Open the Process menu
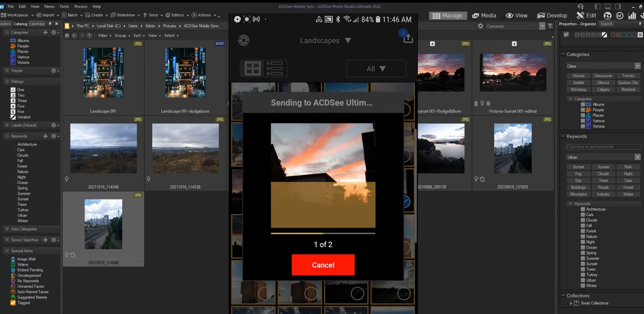 [81, 6]
